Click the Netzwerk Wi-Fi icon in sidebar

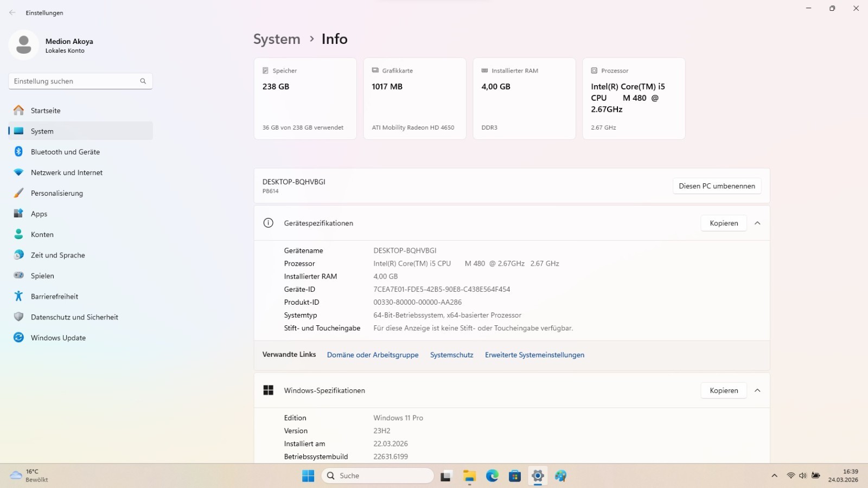click(x=18, y=172)
